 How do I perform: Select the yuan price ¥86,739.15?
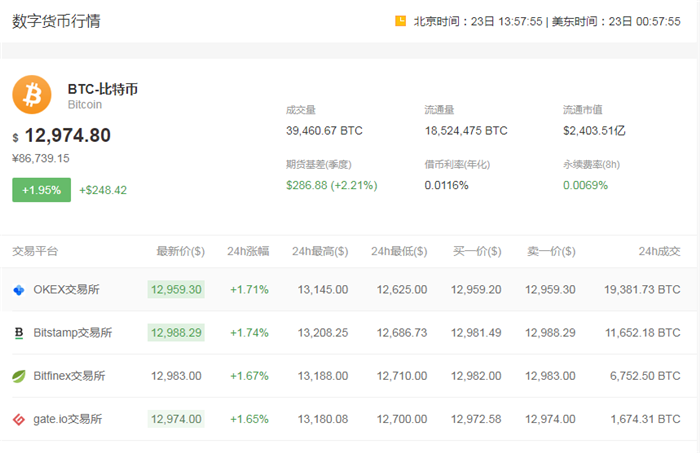tap(41, 158)
